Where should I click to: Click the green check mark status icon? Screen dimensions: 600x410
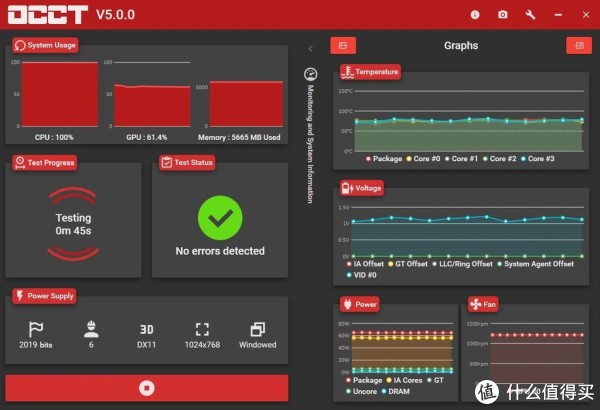pyautogui.click(x=220, y=218)
